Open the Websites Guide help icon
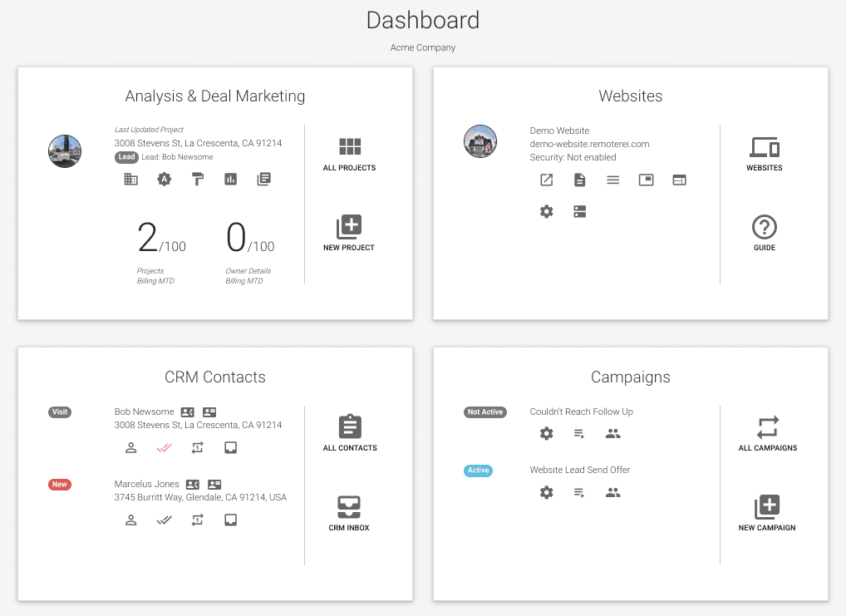The image size is (846, 616). pos(765,227)
